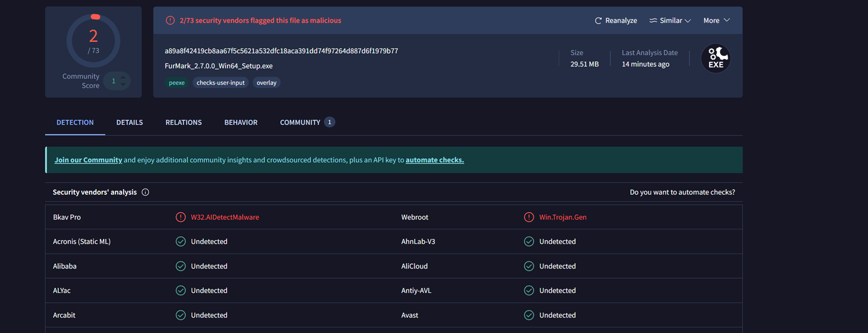Click the Antiy-AVL undetected checkmark icon
The image size is (868, 333).
[x=529, y=291]
